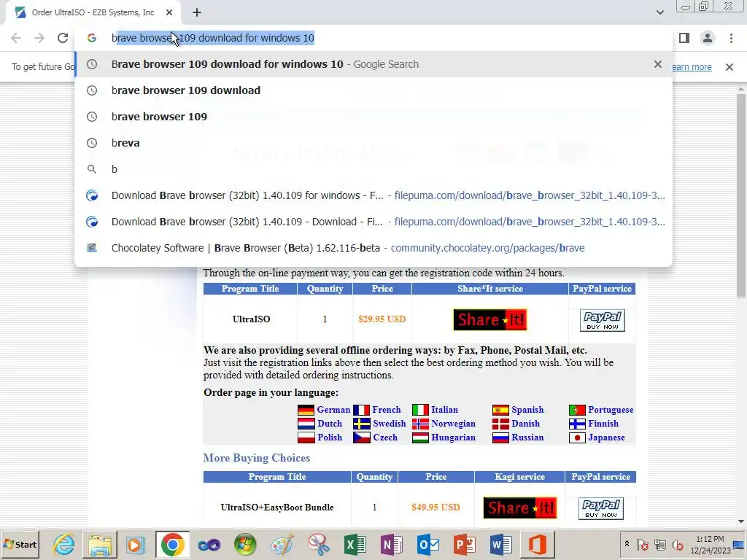The height and width of the screenshot is (560, 747).
Task: Click the Danish flag icon
Action: (x=500, y=424)
